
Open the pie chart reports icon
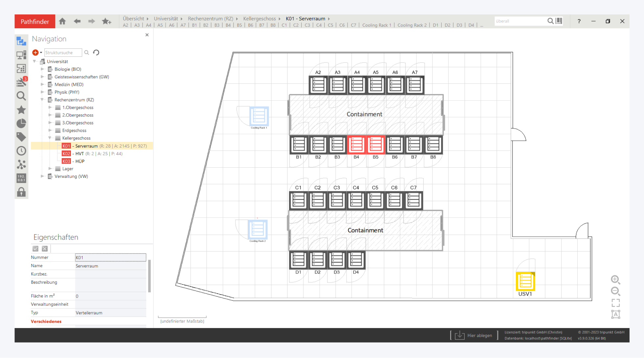tap(21, 123)
